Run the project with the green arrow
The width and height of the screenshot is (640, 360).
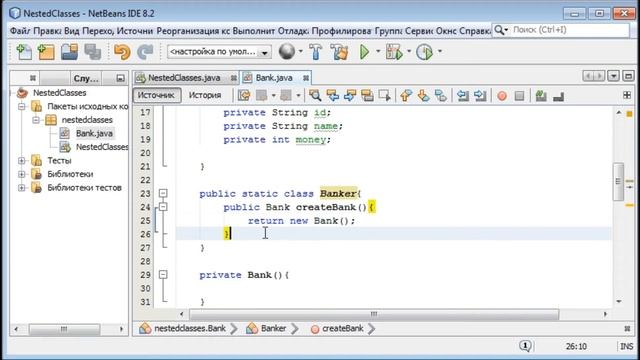(364, 52)
